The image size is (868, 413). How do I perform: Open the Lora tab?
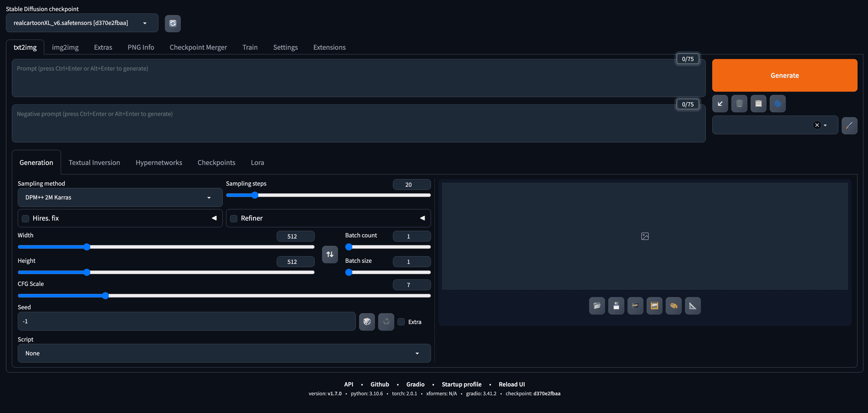click(x=257, y=162)
